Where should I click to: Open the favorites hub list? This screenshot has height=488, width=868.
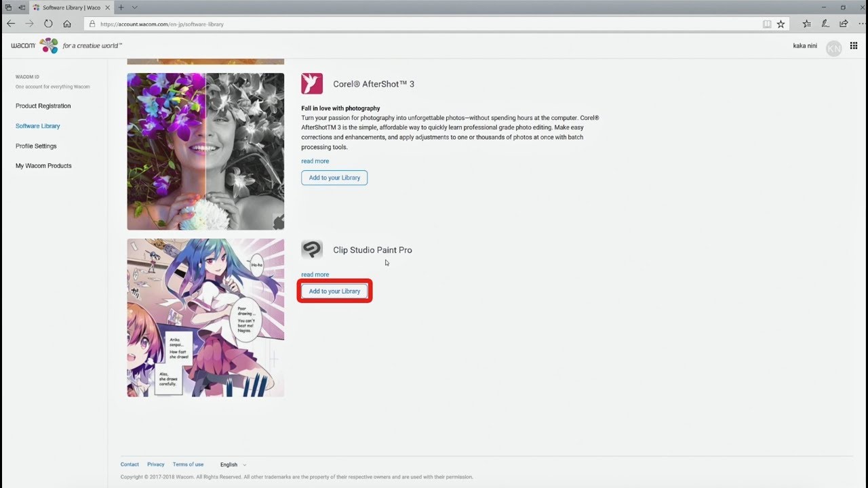[806, 24]
